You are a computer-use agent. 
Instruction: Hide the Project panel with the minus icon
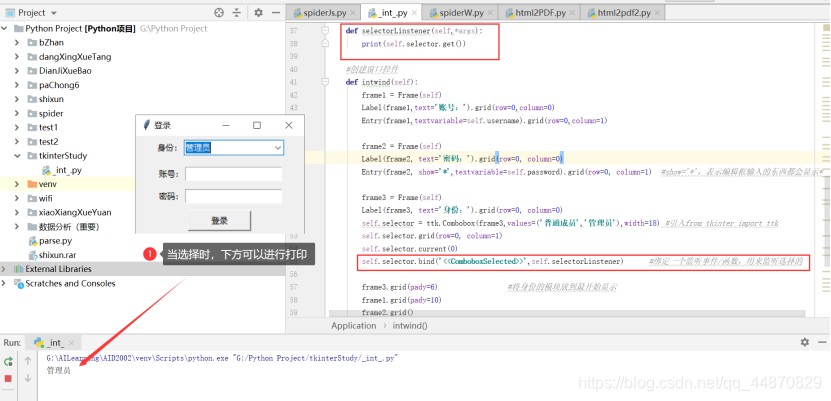click(x=276, y=12)
